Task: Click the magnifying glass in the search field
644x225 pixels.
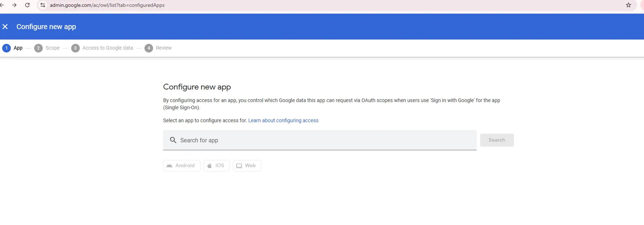Action: coord(173,140)
